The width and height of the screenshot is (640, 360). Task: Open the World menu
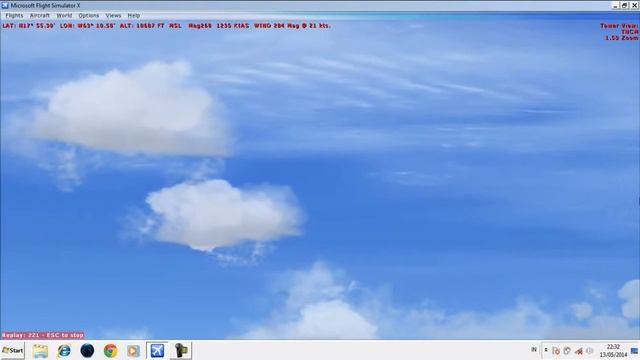pyautogui.click(x=64, y=16)
